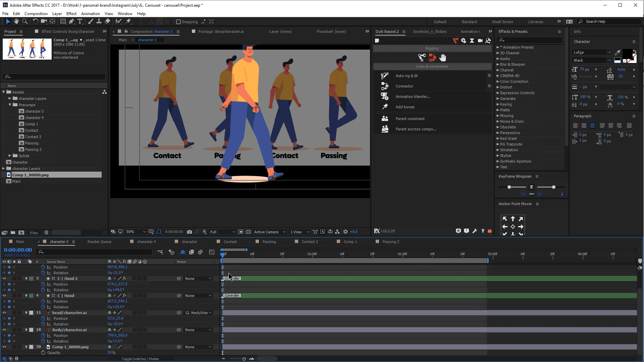Image resolution: width=644 pixels, height=362 pixels.
Task: Open the 50% magnification dropdown
Action: [x=136, y=232]
